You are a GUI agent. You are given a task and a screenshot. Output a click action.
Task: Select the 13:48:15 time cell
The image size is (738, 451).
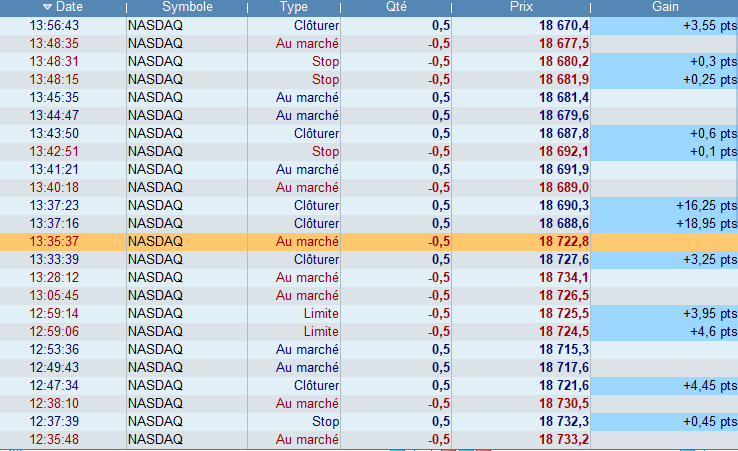(54, 79)
